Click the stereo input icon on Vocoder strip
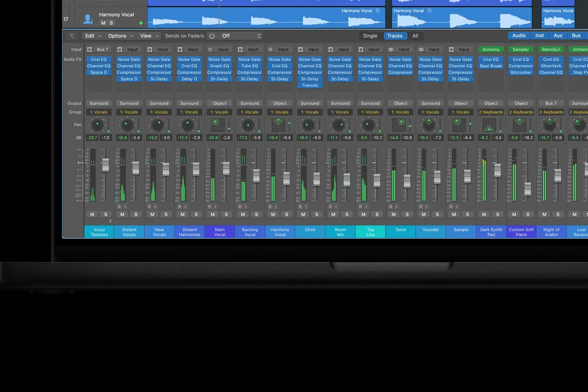588x392 pixels. point(421,49)
